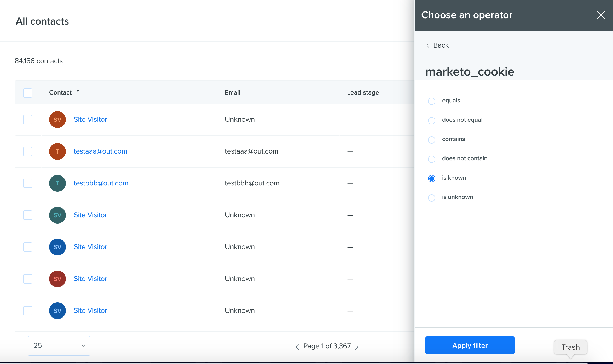This screenshot has height=364, width=613.
Task: Sort by the Contact column arrow
Action: pos(78,91)
